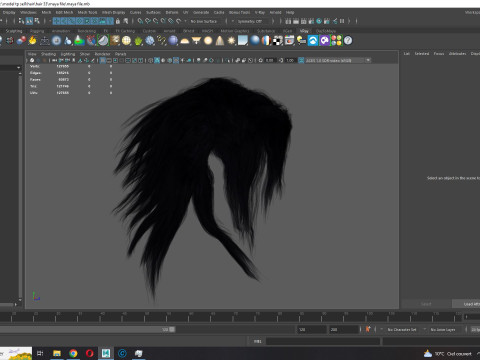The image size is (480, 360).
Task: Open the No Anim Layer dropdown
Action: tap(443, 329)
